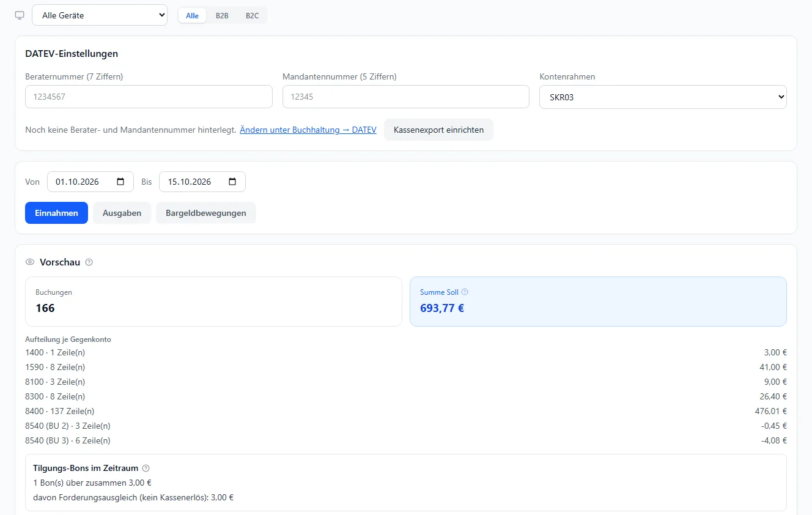Expand the Kontenrahmen SKR03 dropdown
812x515 pixels.
[663, 97]
